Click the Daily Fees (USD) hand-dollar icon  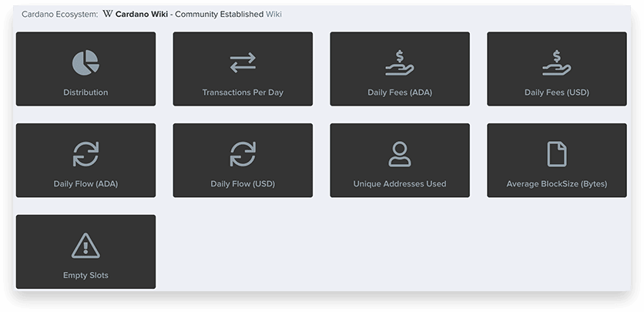[556, 63]
